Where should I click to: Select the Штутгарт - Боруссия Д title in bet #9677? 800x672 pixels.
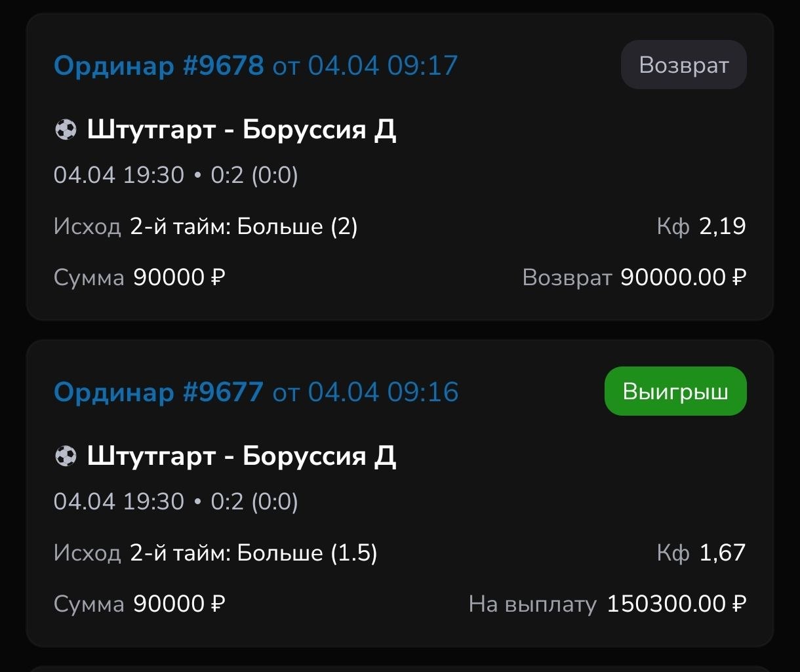pos(241,456)
